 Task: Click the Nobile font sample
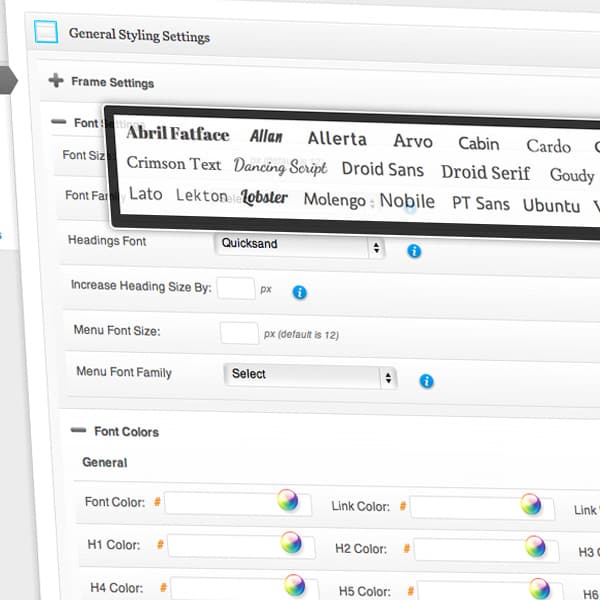pyautogui.click(x=407, y=201)
